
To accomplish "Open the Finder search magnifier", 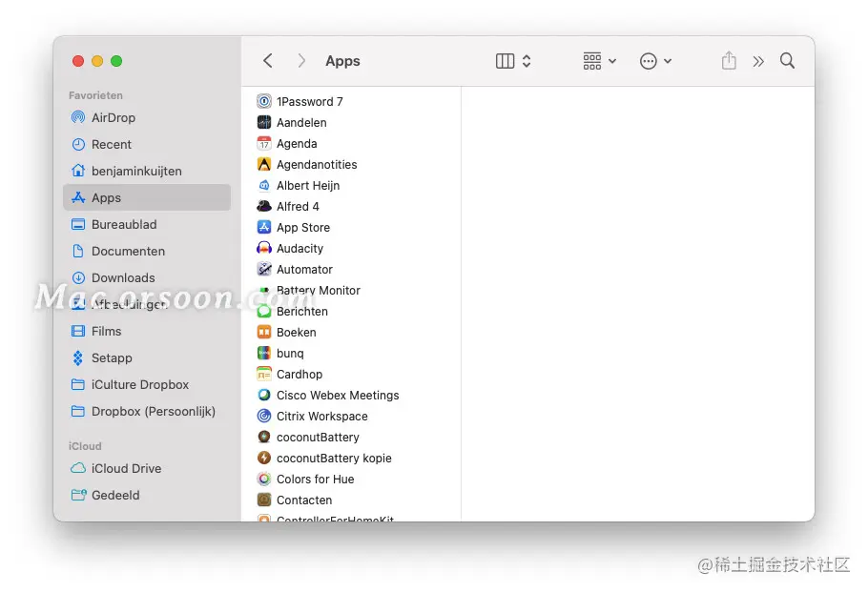I will (787, 60).
